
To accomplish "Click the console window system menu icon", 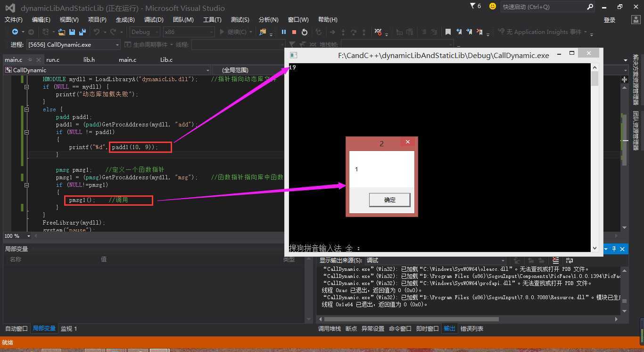I will [x=293, y=55].
